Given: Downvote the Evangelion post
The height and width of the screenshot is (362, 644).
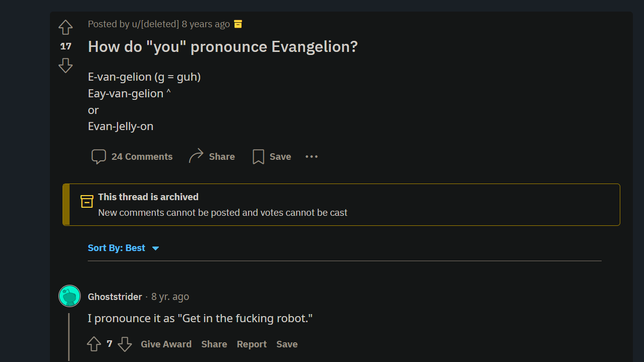Looking at the screenshot, I should pos(66,66).
